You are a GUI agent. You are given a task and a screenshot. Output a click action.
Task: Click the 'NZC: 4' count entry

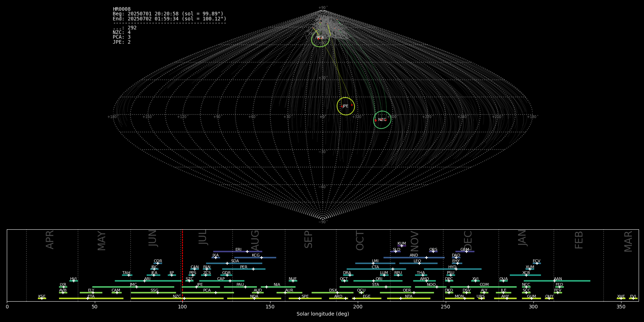click(x=122, y=33)
